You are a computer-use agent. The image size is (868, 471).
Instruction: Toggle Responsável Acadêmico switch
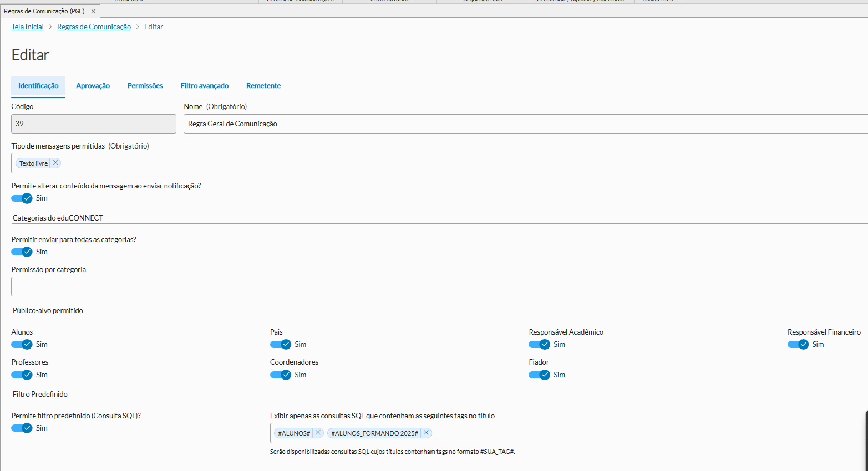coord(539,345)
